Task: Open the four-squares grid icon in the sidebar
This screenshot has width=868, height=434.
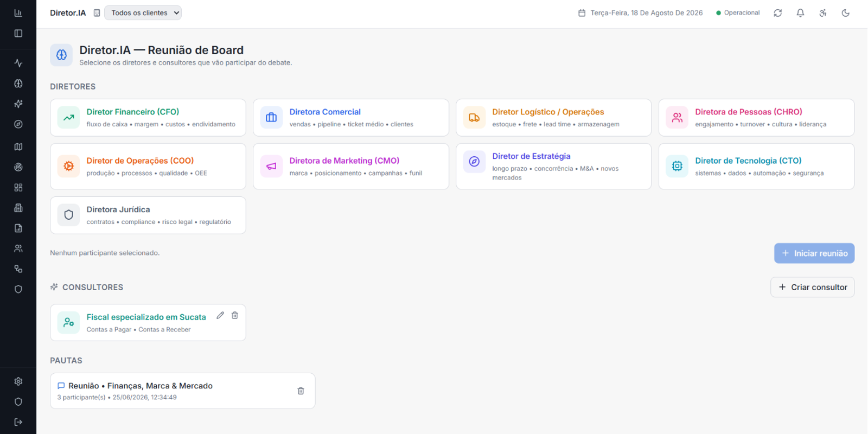Action: [x=18, y=187]
